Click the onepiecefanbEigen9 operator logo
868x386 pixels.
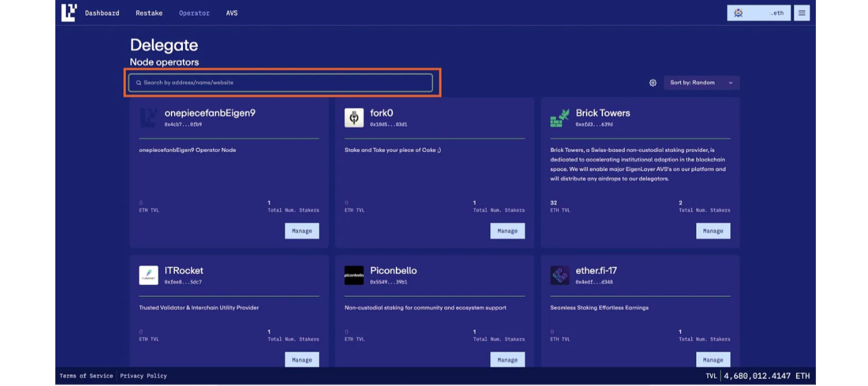tap(149, 118)
